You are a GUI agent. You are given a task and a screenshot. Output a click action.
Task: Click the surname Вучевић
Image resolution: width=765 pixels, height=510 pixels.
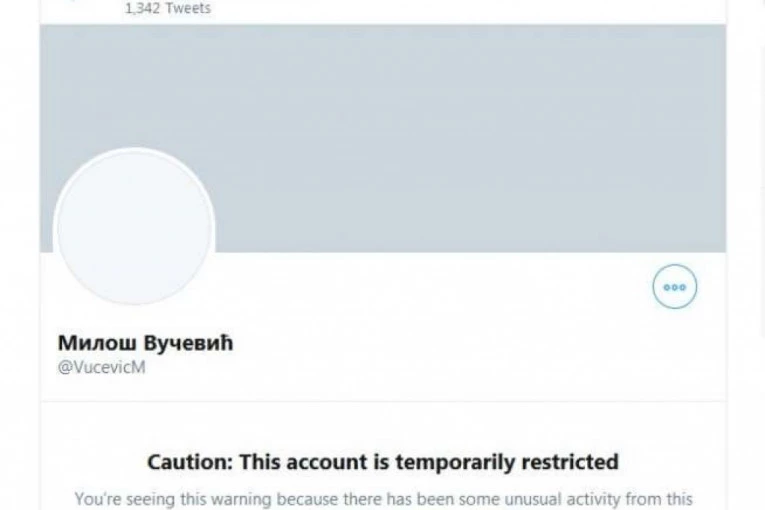click(188, 343)
